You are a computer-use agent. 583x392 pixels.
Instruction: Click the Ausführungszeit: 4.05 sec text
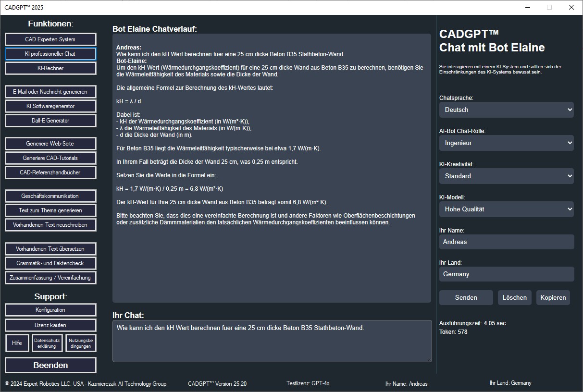[x=472, y=323]
